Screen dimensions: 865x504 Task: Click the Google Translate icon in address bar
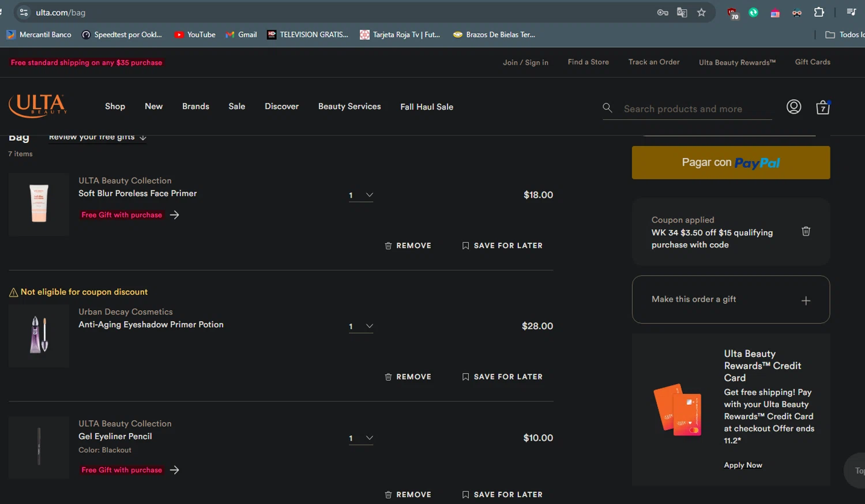pyautogui.click(x=682, y=13)
